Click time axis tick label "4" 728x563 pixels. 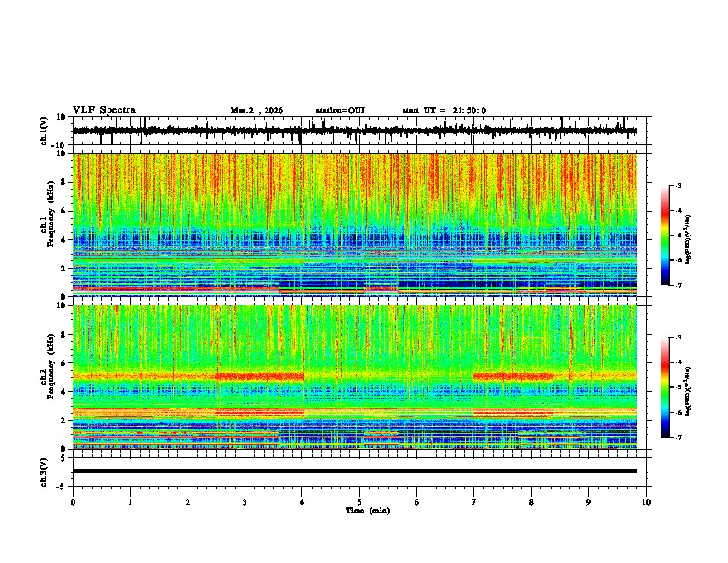coord(302,502)
